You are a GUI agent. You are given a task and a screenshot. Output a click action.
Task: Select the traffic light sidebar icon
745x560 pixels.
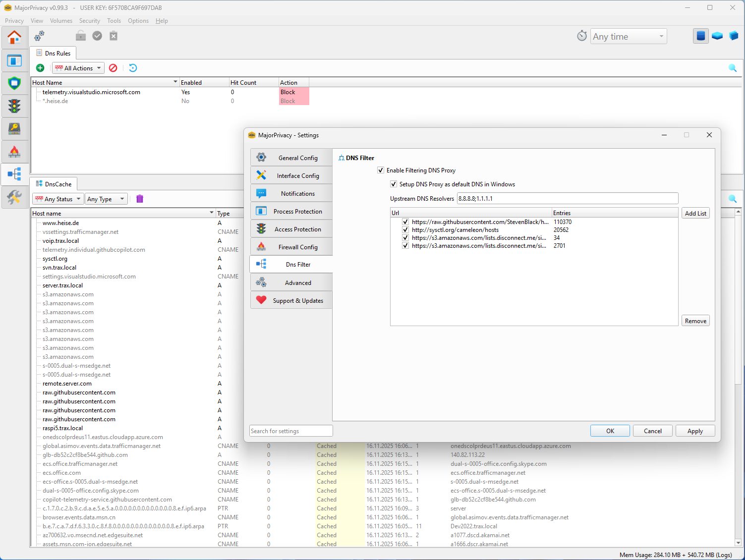click(x=14, y=106)
